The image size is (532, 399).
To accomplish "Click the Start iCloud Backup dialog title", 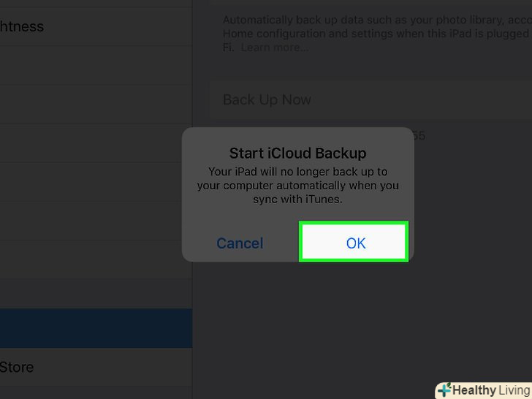I will pos(297,153).
